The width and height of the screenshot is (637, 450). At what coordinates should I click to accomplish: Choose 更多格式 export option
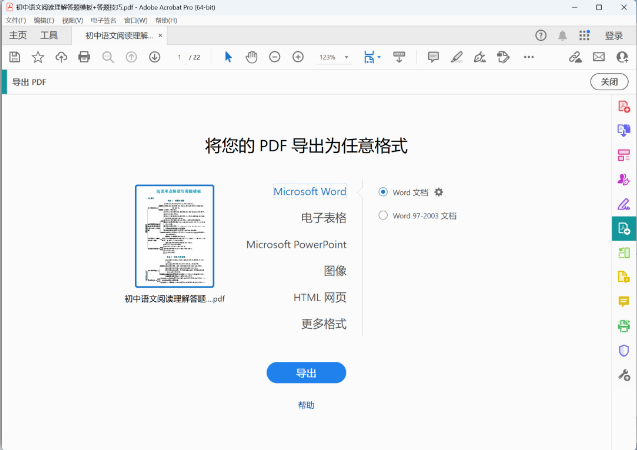tap(323, 324)
